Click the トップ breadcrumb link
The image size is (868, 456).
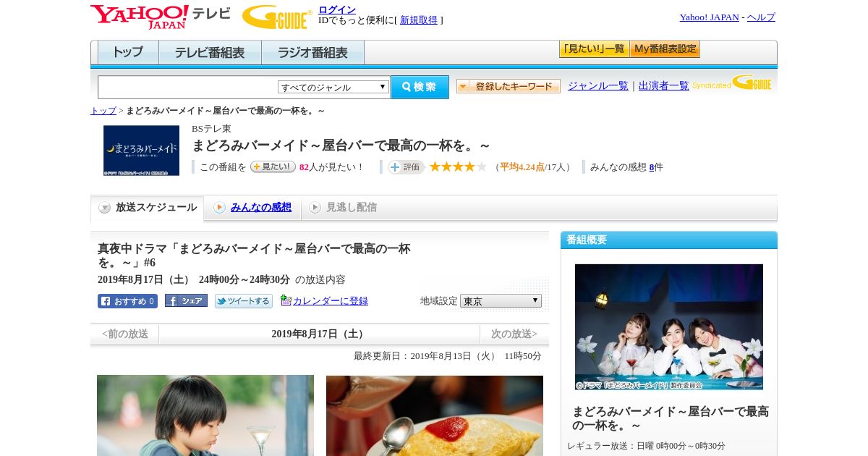103,111
